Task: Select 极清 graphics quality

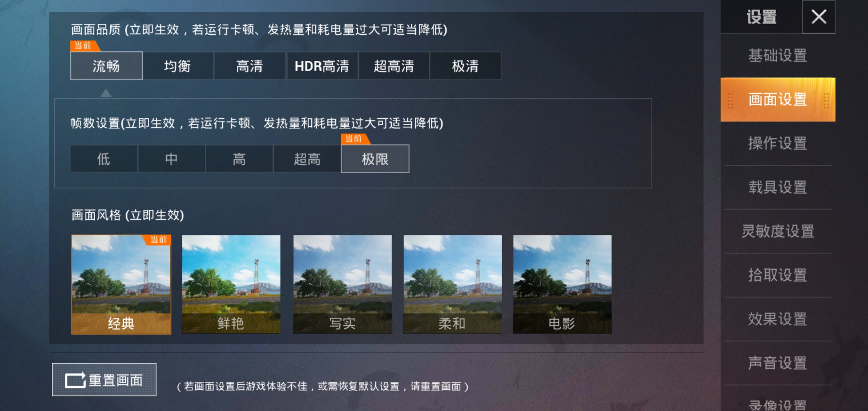Action: (465, 66)
